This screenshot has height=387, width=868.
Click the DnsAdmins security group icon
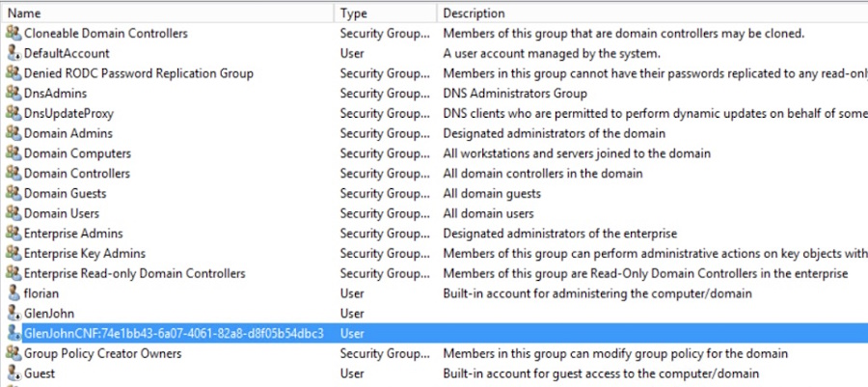pos(14,93)
